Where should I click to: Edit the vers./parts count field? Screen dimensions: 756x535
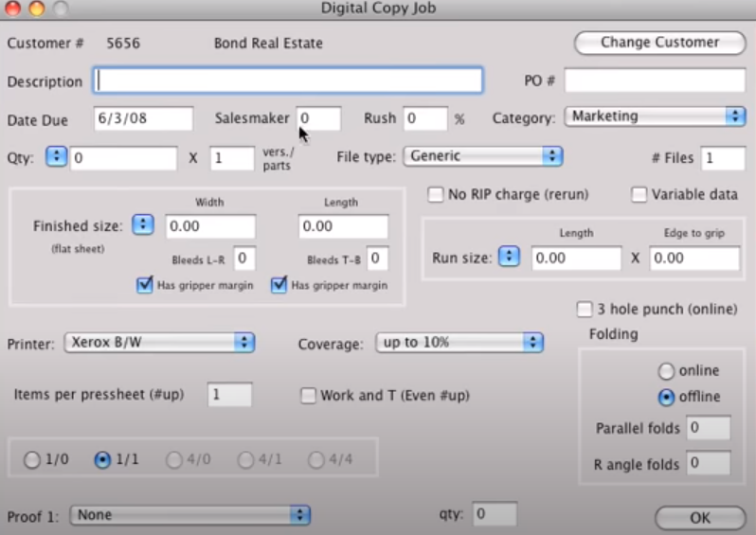point(232,158)
